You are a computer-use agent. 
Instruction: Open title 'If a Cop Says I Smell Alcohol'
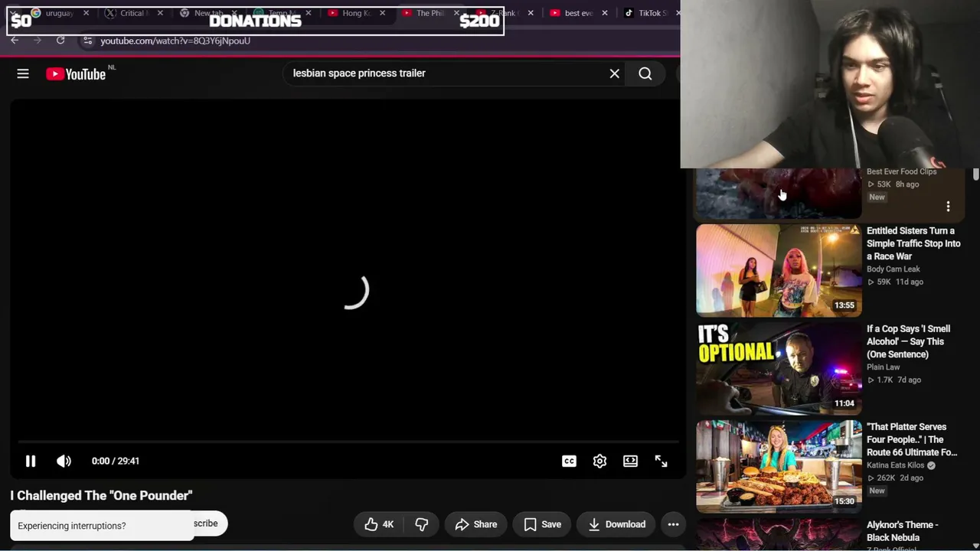[x=908, y=341]
